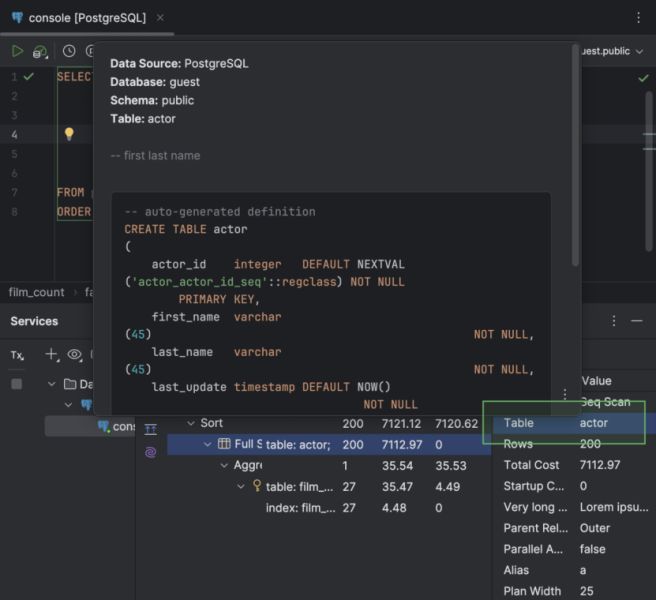Close the console [PostgreSQL] tab
The height and width of the screenshot is (600, 656).
[x=161, y=18]
